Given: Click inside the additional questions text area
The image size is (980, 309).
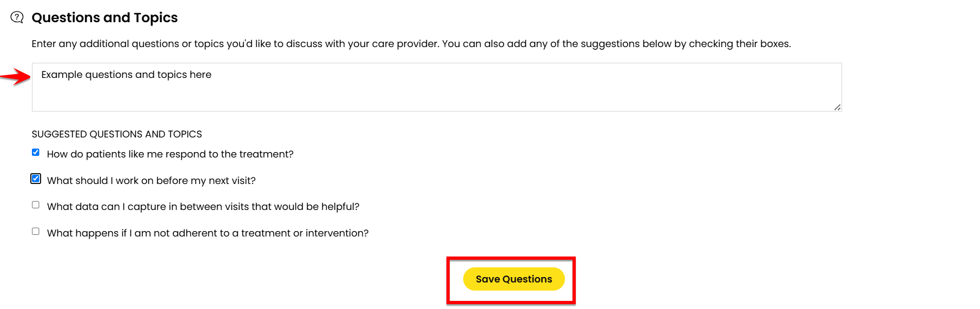Looking at the screenshot, I should point(437,87).
